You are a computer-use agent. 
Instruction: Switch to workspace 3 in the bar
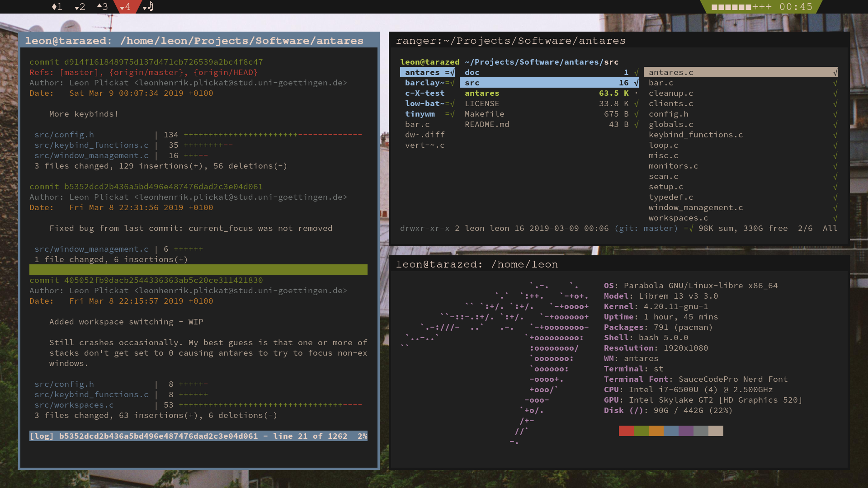point(103,7)
